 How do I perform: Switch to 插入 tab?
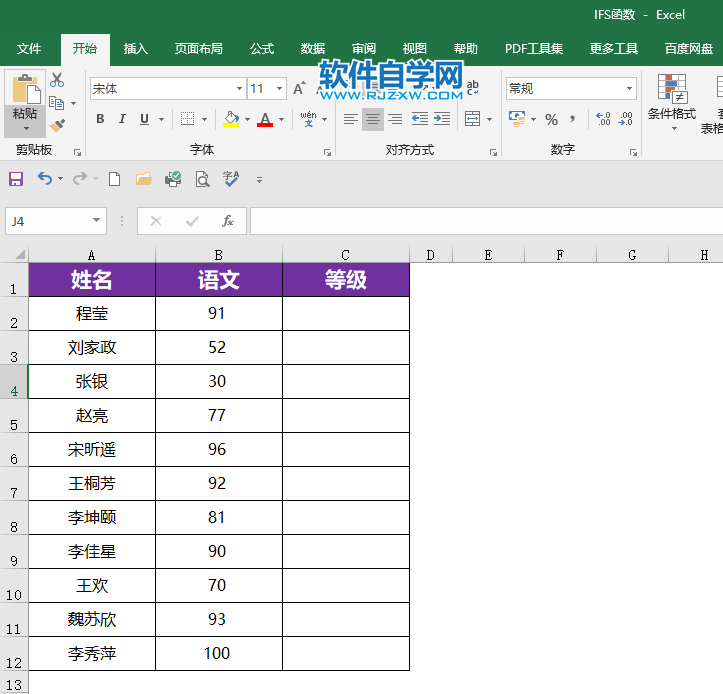pos(136,48)
